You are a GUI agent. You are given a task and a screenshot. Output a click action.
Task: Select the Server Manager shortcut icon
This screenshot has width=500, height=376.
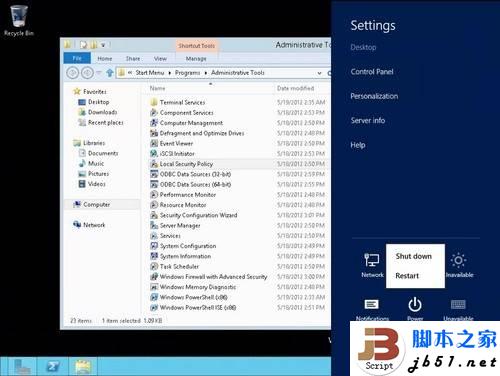pyautogui.click(x=154, y=226)
